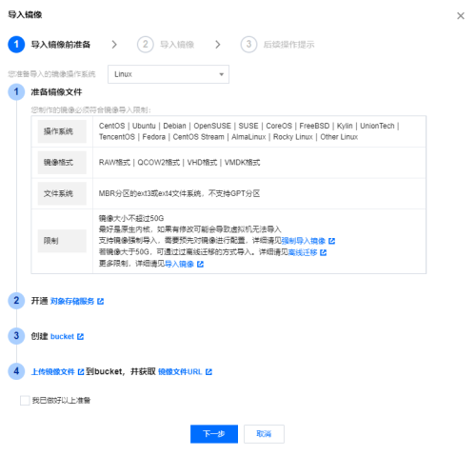Click external icon after 上传镜像文件
This screenshot has width=476, height=456.
point(81,372)
